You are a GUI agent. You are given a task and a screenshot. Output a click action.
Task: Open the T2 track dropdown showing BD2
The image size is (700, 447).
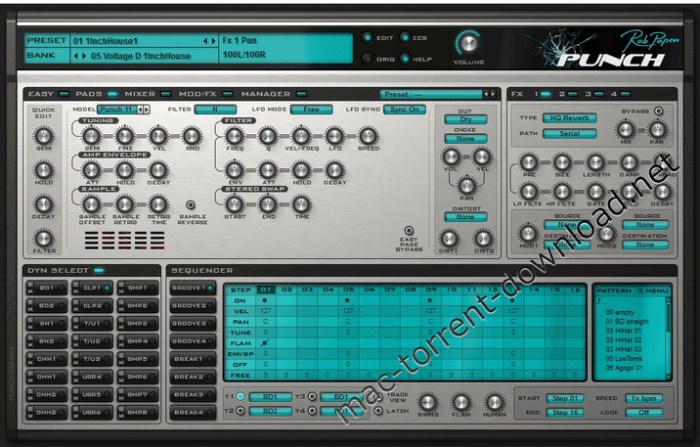[x=270, y=411]
